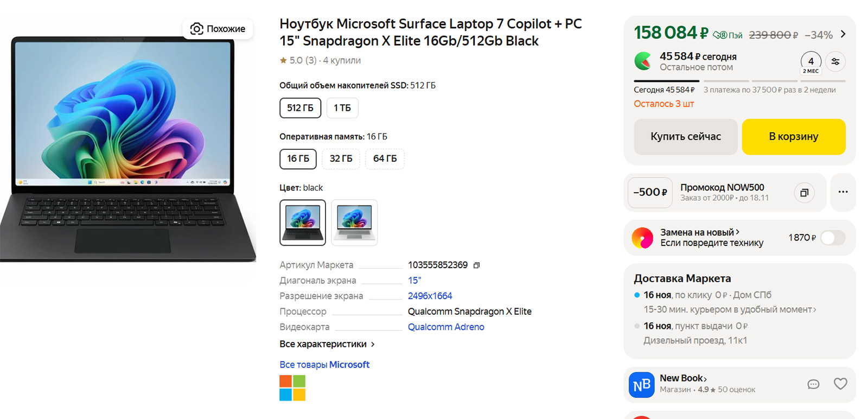Click the Microsoft brand logo

[x=292, y=388]
